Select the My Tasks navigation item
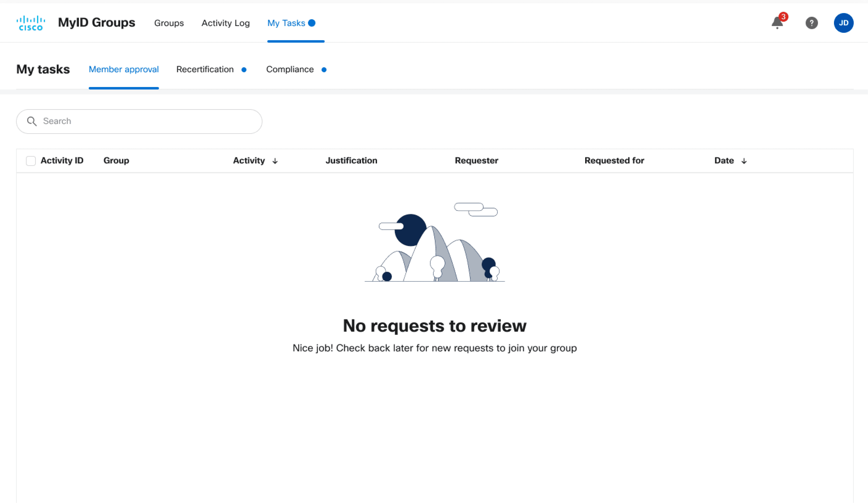 (286, 23)
